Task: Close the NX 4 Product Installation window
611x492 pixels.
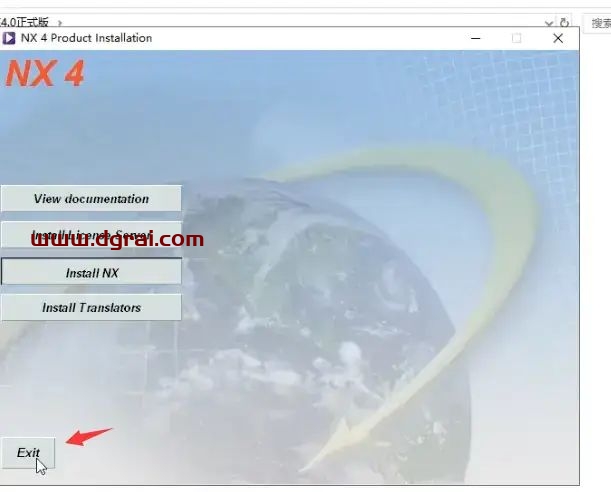Action: (558, 38)
